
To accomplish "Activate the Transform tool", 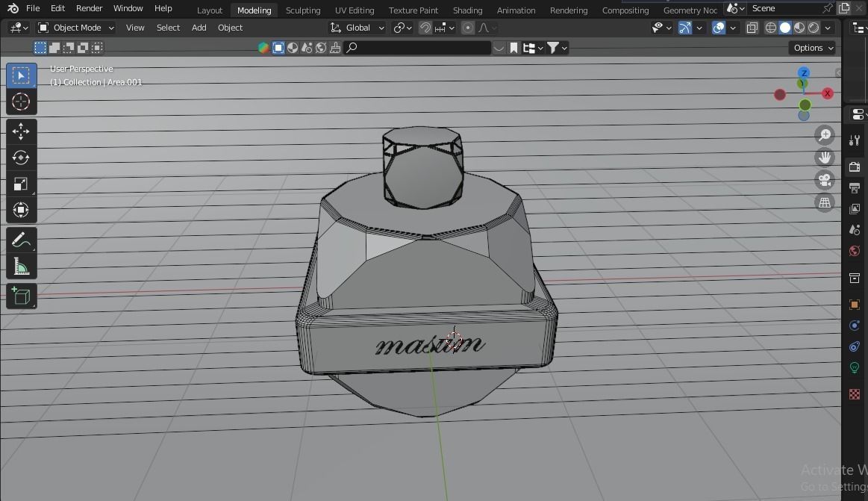I will coord(21,210).
